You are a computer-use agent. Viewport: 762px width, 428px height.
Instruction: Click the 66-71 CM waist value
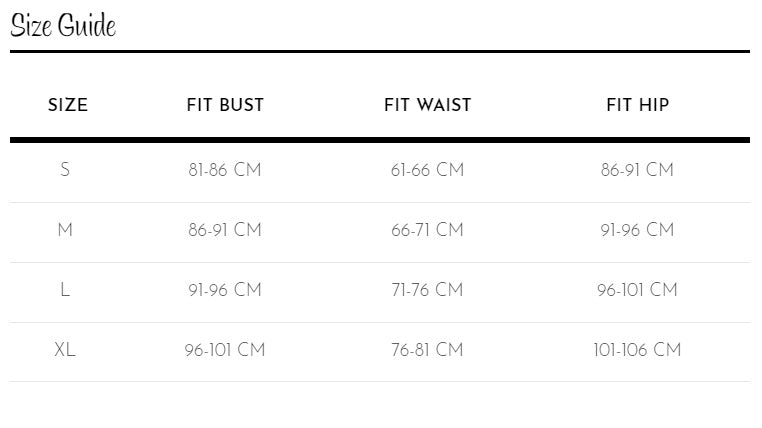click(427, 231)
